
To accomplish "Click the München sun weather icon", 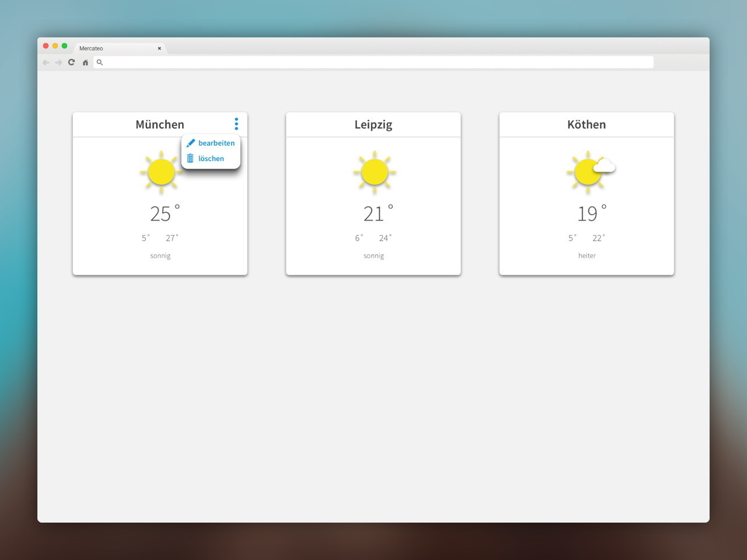I will 161,172.
